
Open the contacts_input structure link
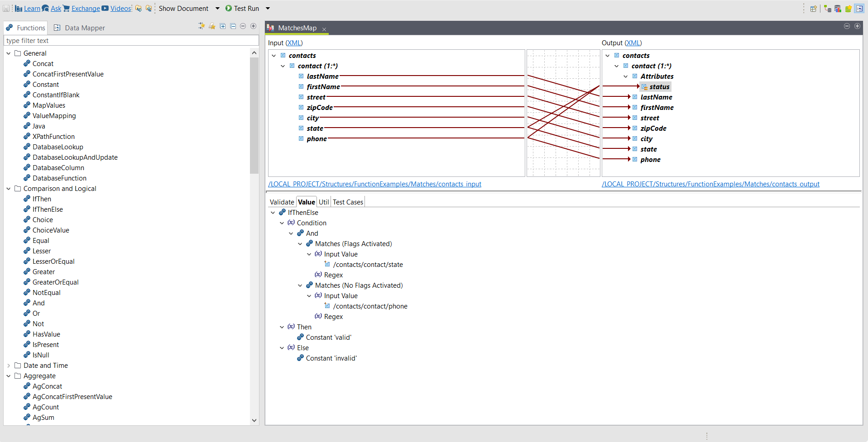[374, 184]
